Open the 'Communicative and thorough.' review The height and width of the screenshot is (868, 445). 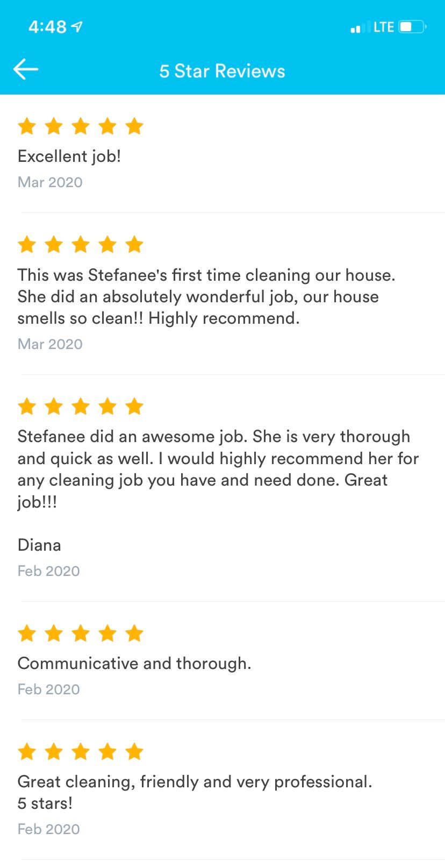click(134, 663)
